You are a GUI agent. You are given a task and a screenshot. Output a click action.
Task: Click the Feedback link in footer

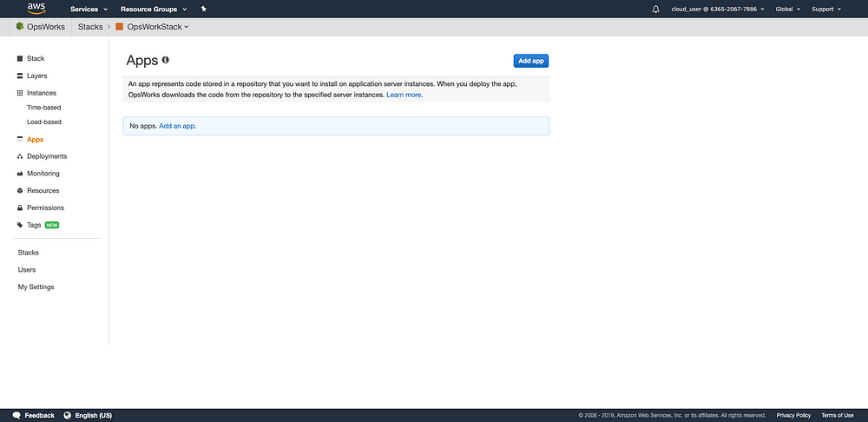pos(39,415)
